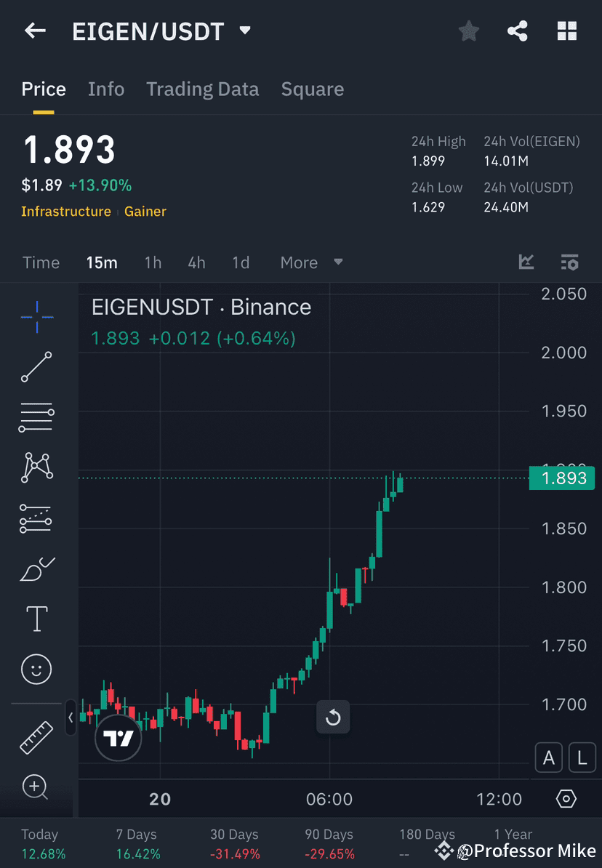Switch to the Trading Data tab
This screenshot has width=602, height=868.
[202, 89]
